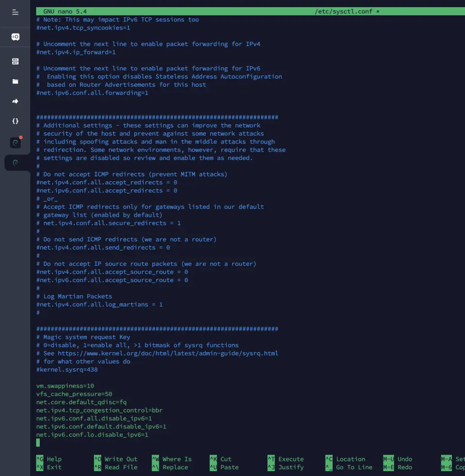Screen dimensions: 465x476
Task: Open the Port Forwarding arrow icon
Action: (x=15, y=101)
